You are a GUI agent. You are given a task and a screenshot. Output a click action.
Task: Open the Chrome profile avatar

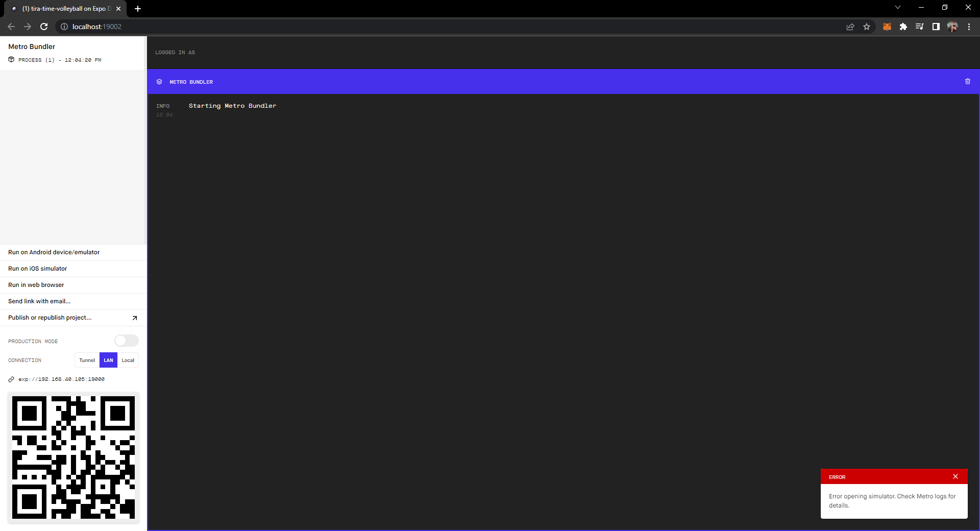click(x=952, y=27)
